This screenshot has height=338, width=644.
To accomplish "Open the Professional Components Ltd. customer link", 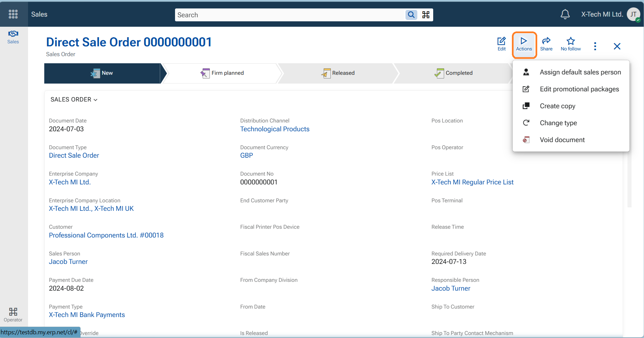I will [106, 235].
